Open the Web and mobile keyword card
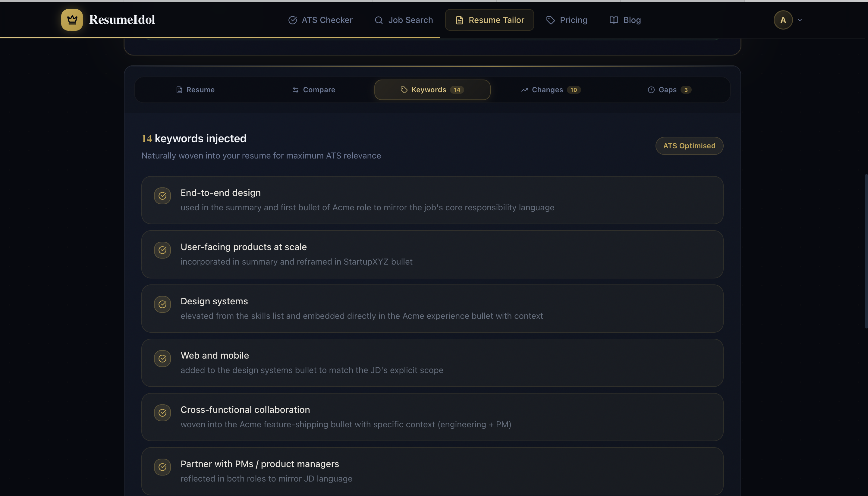The image size is (868, 496). pyautogui.click(x=432, y=363)
